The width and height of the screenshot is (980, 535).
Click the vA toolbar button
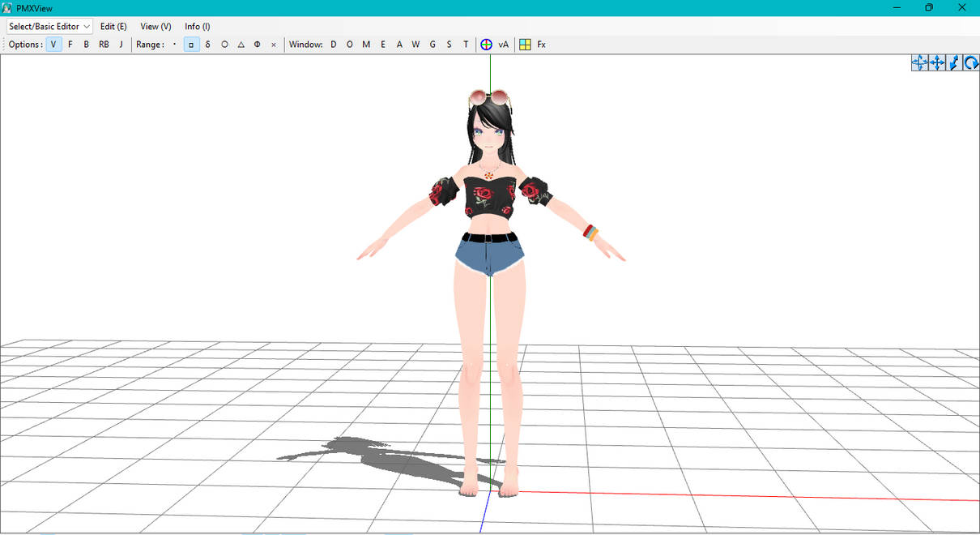pyautogui.click(x=504, y=45)
